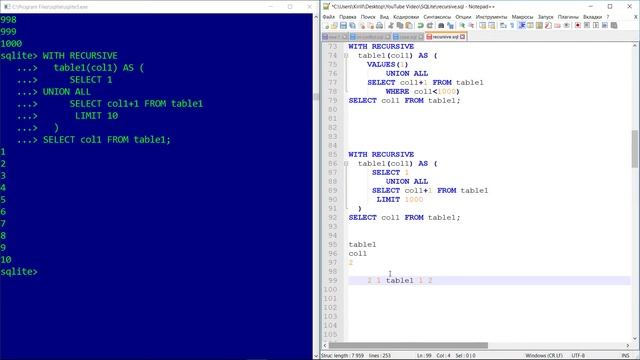640x360 pixels.
Task: Stop macro recording in the toolbar
Action: click(587, 25)
